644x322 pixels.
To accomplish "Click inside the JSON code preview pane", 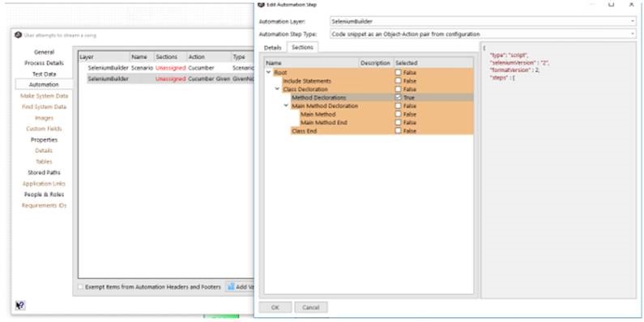I will click(x=559, y=169).
